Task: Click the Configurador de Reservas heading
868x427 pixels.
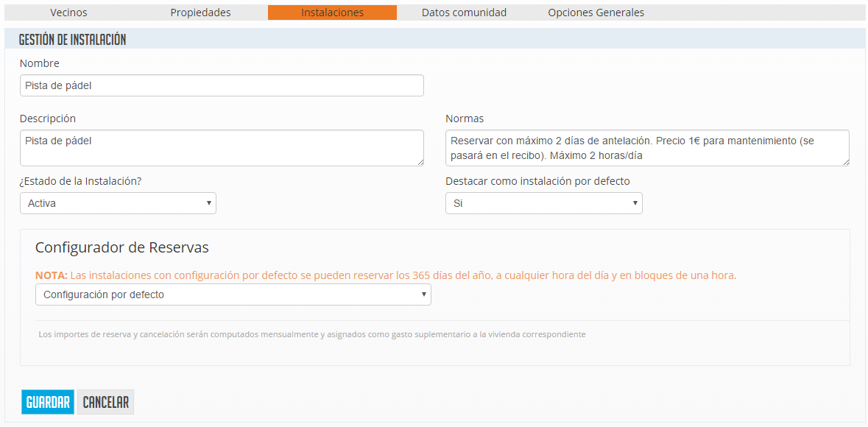Action: coord(122,247)
